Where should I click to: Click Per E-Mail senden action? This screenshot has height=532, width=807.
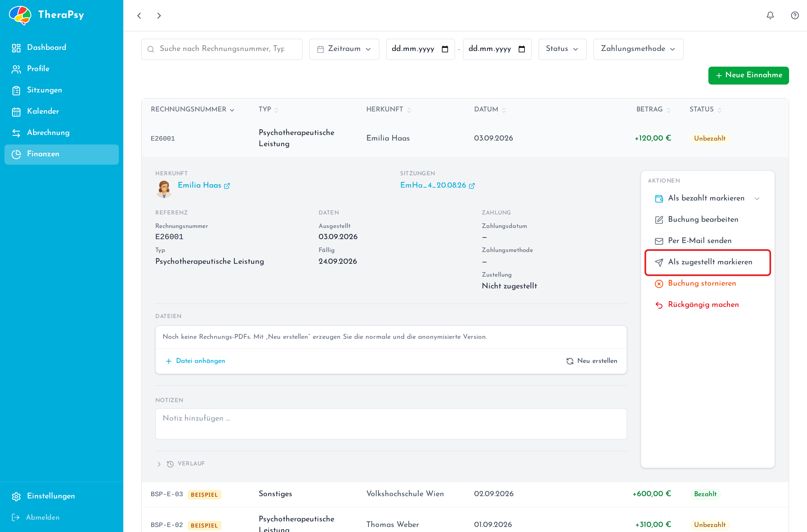708,241
